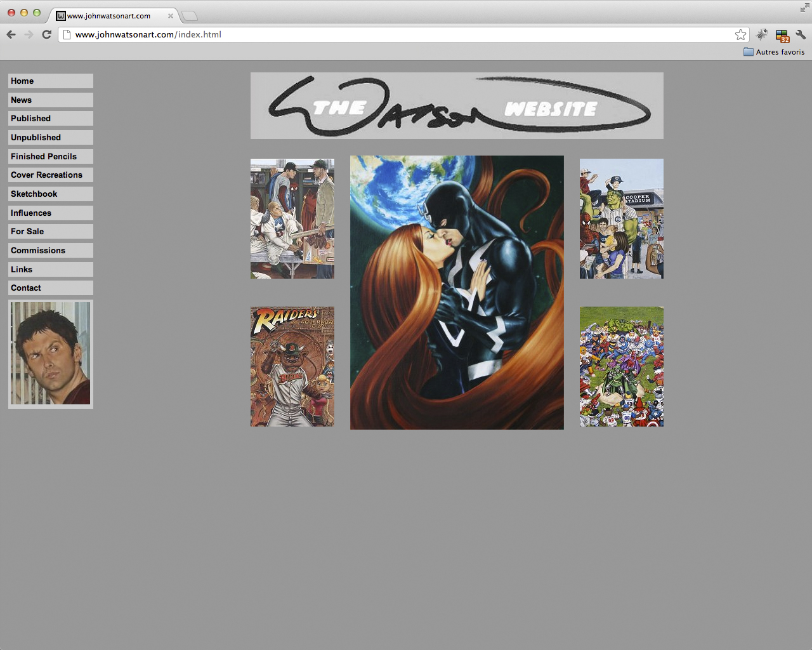Open the Unpublished section

click(x=51, y=138)
